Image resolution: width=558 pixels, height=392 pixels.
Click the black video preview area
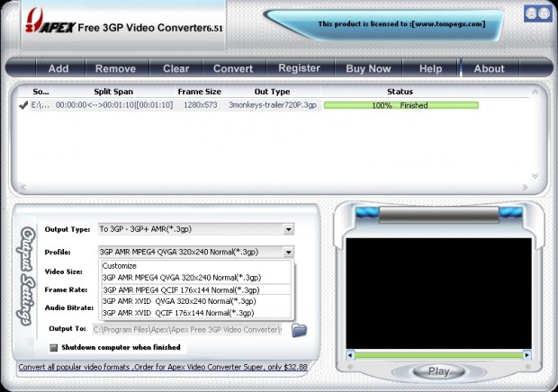click(438, 294)
